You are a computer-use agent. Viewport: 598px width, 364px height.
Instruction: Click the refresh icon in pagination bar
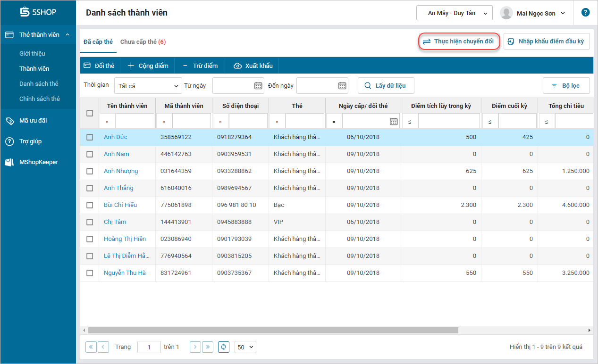224,347
